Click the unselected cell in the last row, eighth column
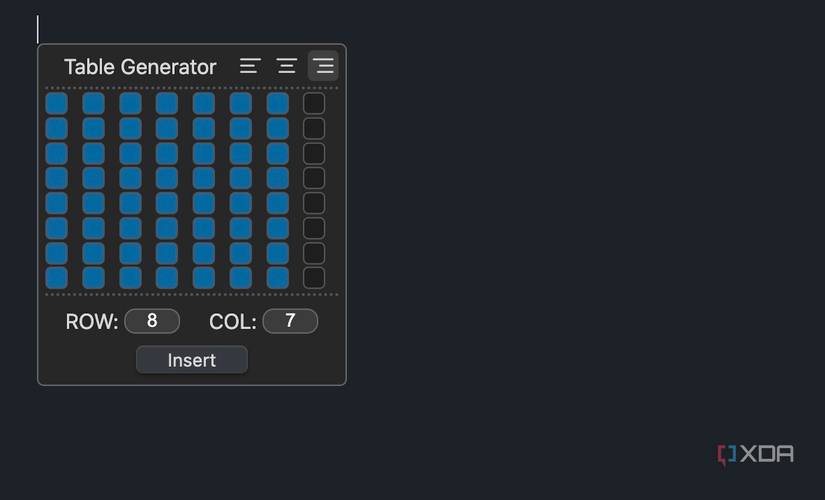 click(x=314, y=278)
